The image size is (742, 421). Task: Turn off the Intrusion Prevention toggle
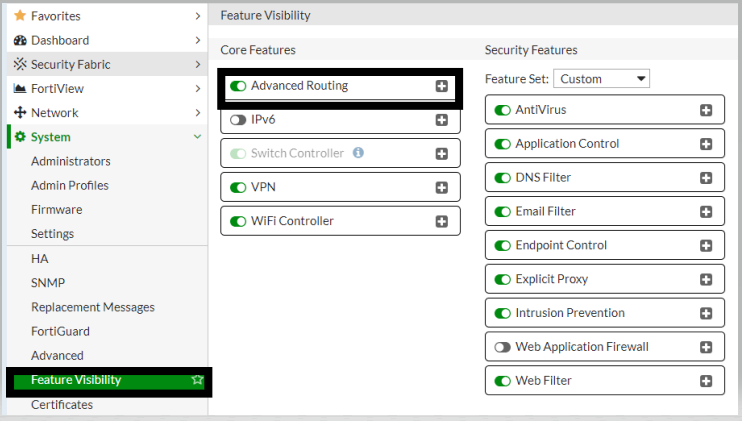(503, 313)
